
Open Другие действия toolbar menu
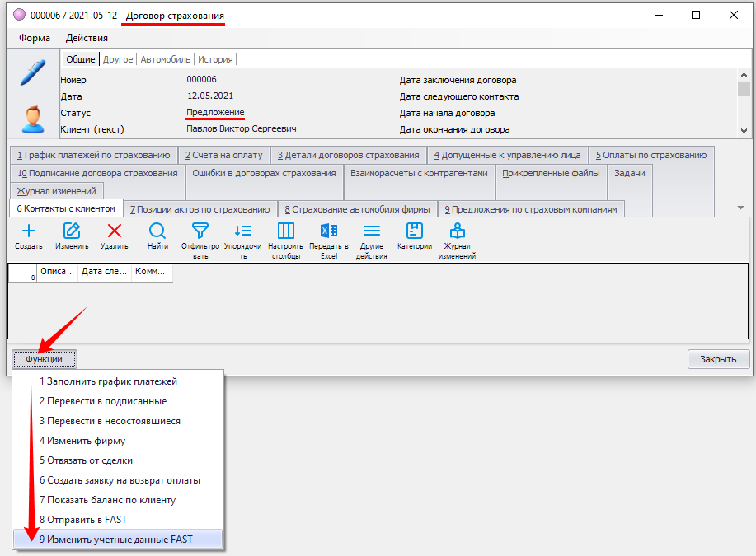[x=371, y=231]
